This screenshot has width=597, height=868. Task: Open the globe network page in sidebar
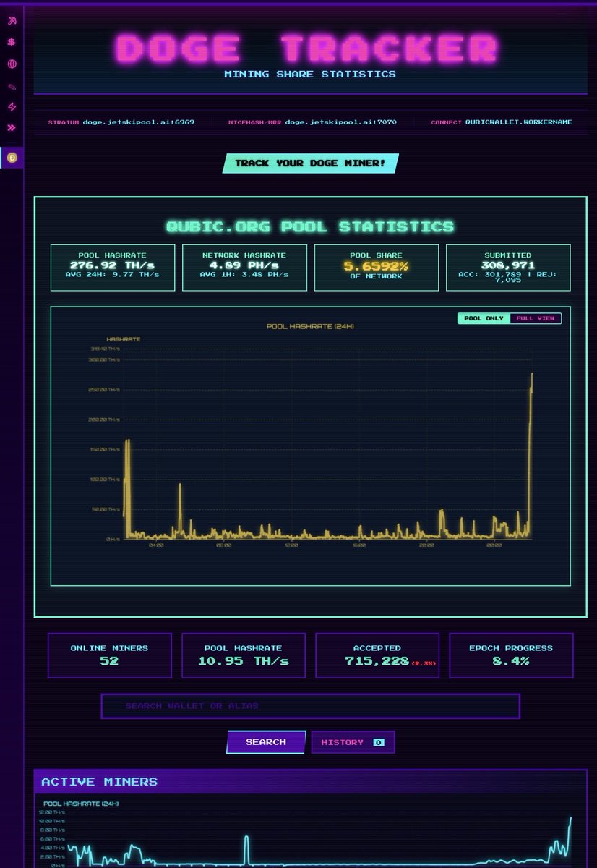coord(12,64)
